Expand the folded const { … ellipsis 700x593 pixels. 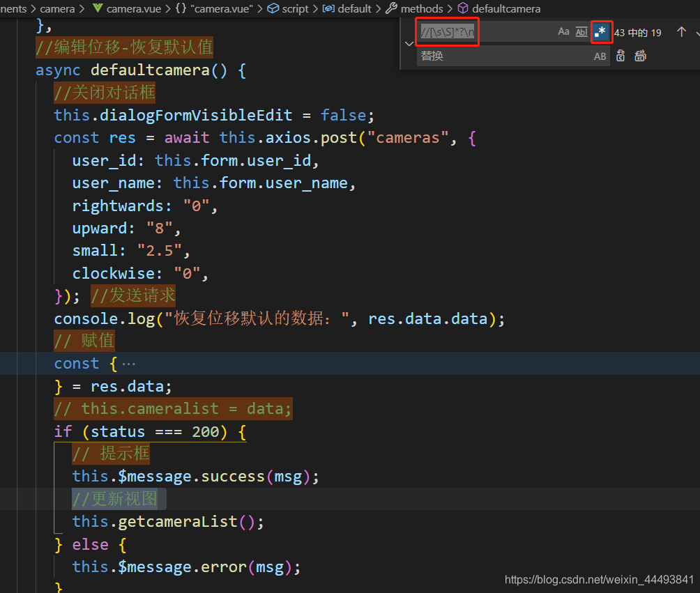coord(128,364)
